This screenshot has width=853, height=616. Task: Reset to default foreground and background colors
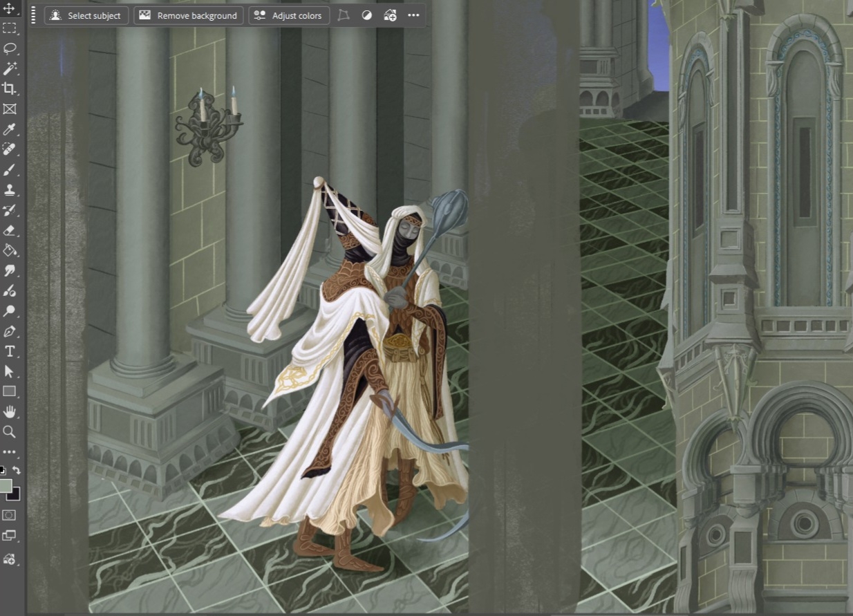pyautogui.click(x=3, y=471)
